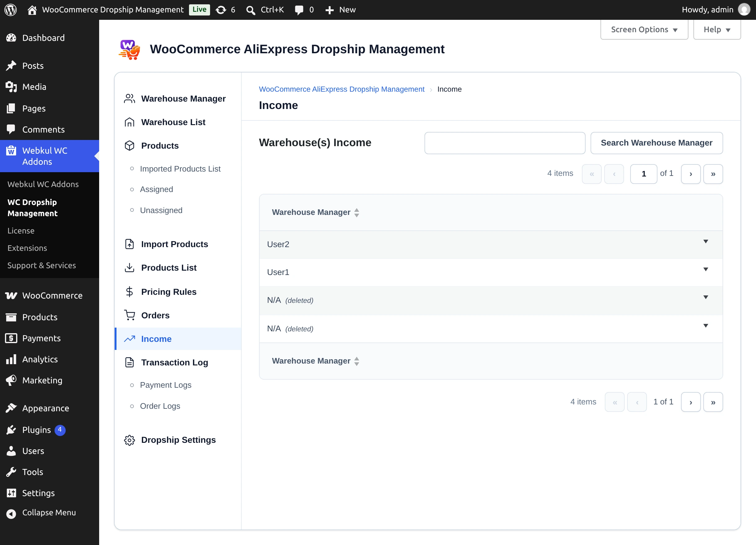Screen dimensions: 756x545
Task: Sort by top Warehouse Manager column header
Action: point(315,212)
